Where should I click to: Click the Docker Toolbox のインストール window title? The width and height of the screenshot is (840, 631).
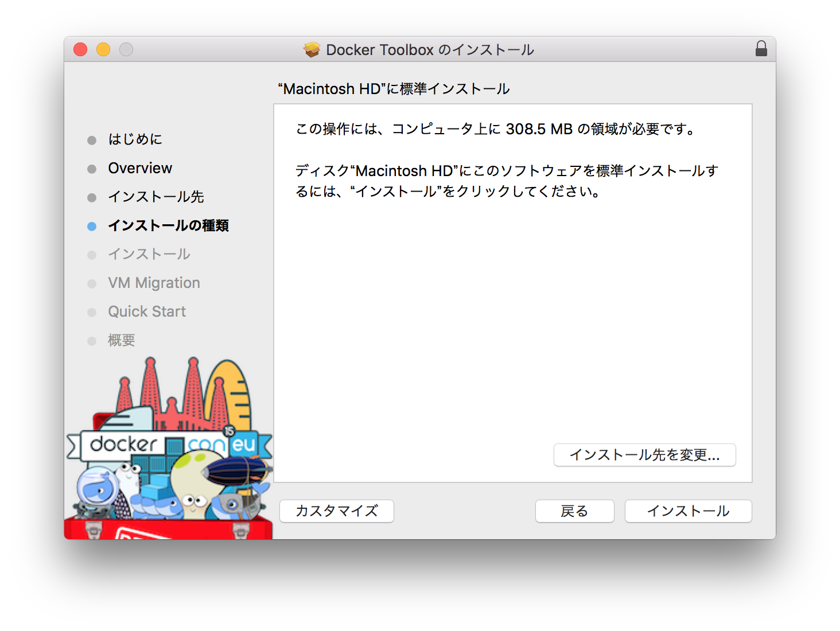430,50
